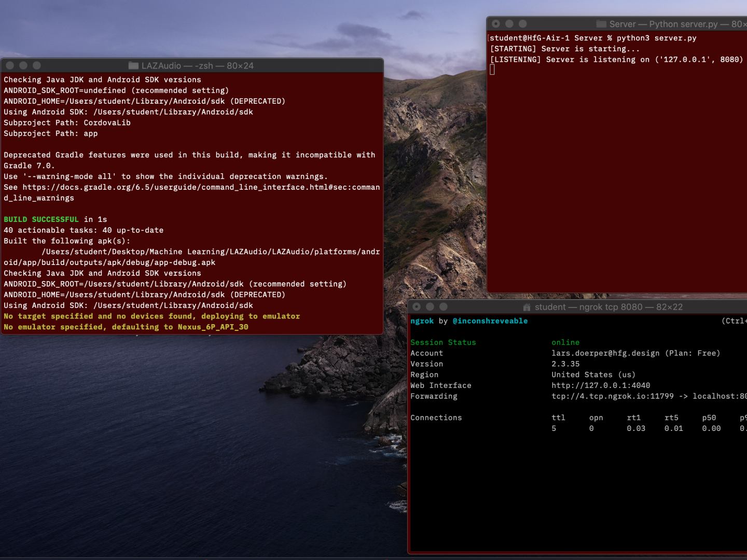
Task: Click the 'No target specified' yellow warning line
Action: click(x=152, y=316)
